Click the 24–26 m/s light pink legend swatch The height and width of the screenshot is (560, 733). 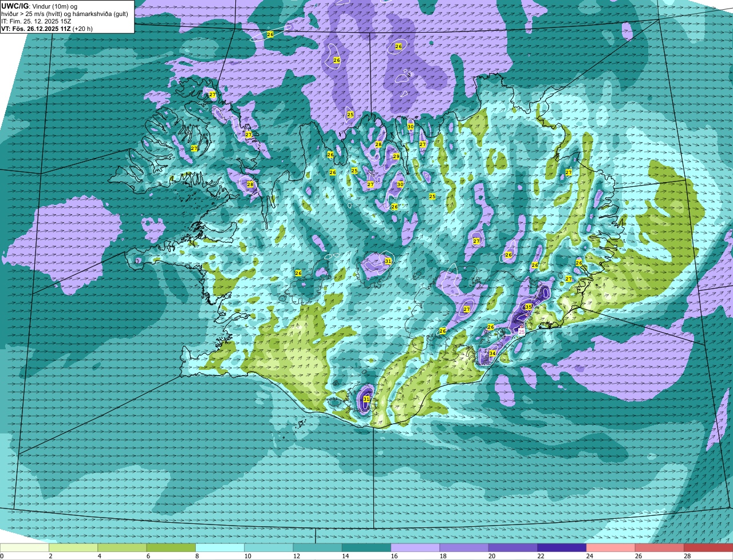(x=611, y=548)
